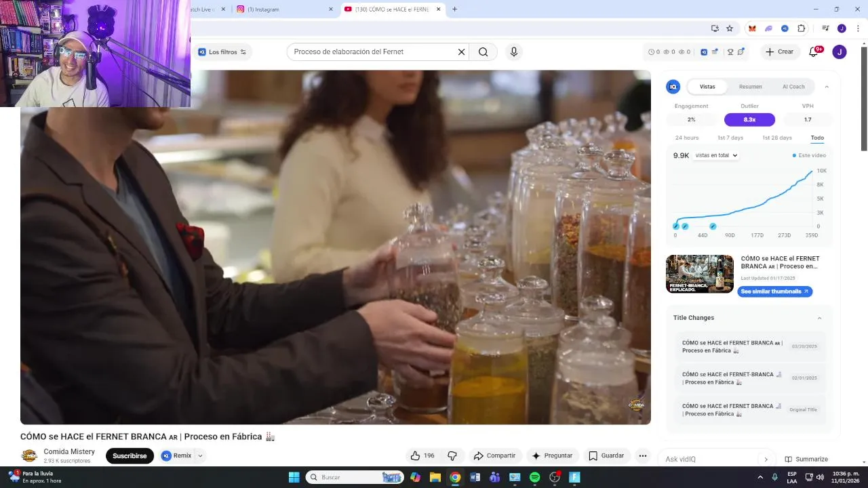This screenshot has height=488, width=868.
Task: Click the vidIQ Remix button
Action: click(176, 456)
